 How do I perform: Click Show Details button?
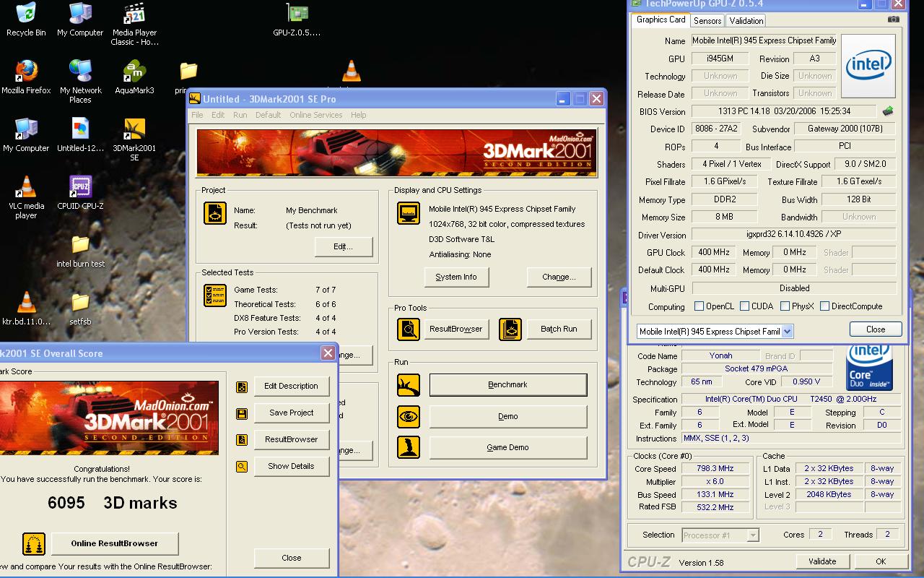pos(291,467)
